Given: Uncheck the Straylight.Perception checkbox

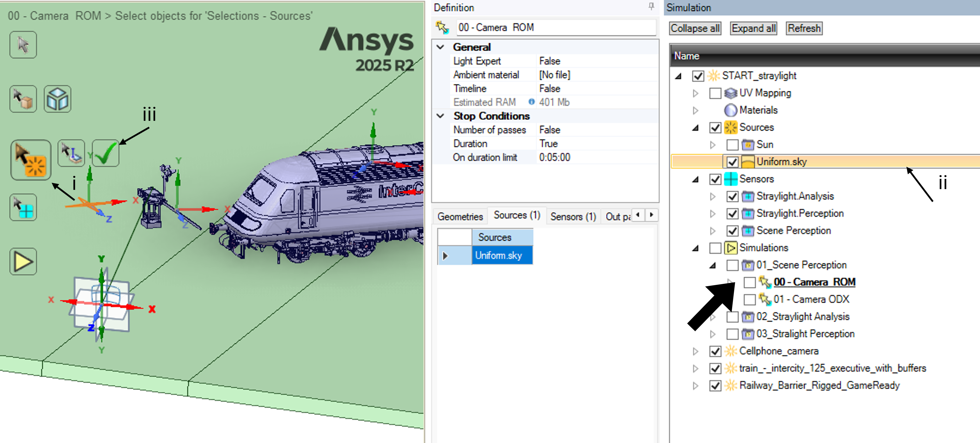Looking at the screenshot, I should tap(732, 214).
